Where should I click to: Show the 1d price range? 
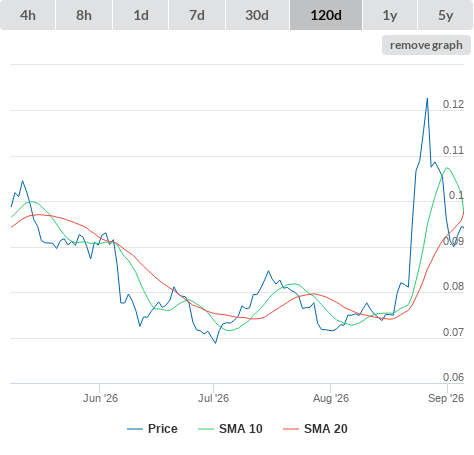click(141, 15)
